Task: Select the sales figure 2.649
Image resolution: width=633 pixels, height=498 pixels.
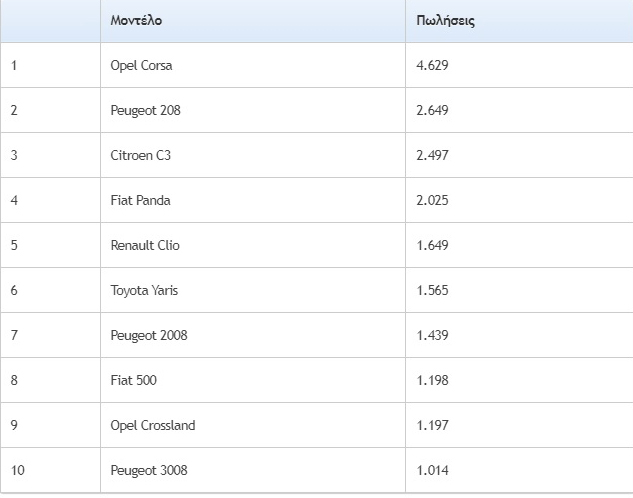Action: (432, 111)
